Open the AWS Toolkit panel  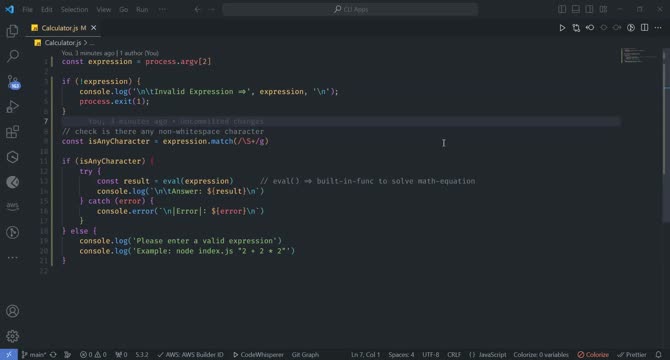tap(12, 207)
